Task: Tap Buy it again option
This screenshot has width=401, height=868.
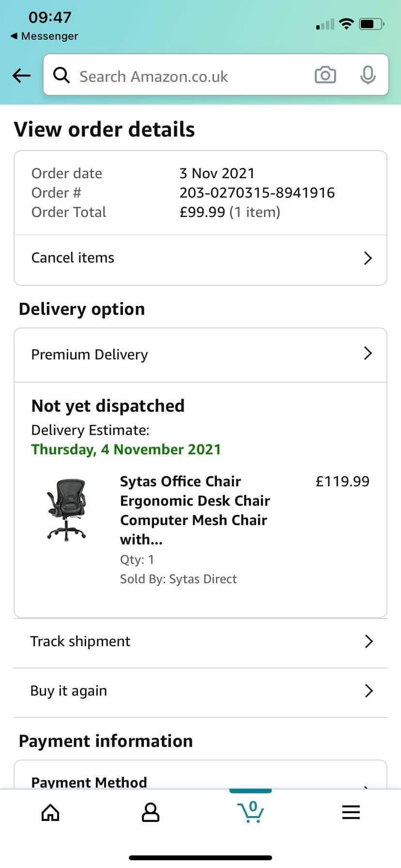Action: [x=69, y=691]
